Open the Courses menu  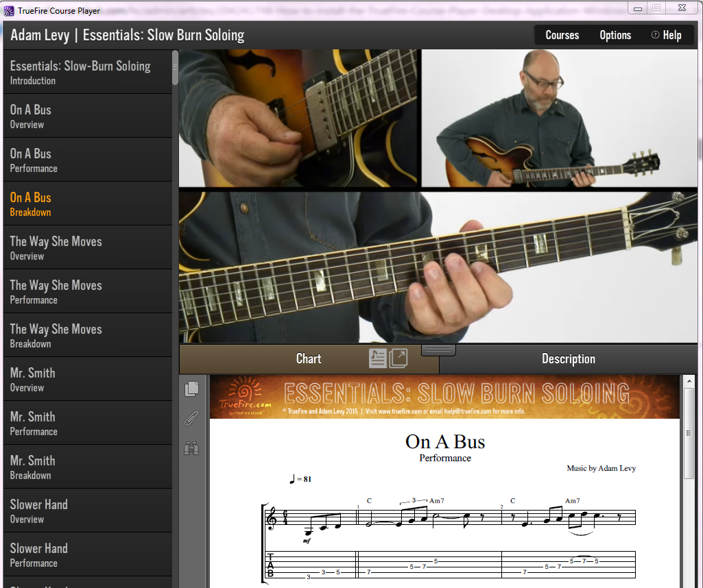click(x=562, y=35)
